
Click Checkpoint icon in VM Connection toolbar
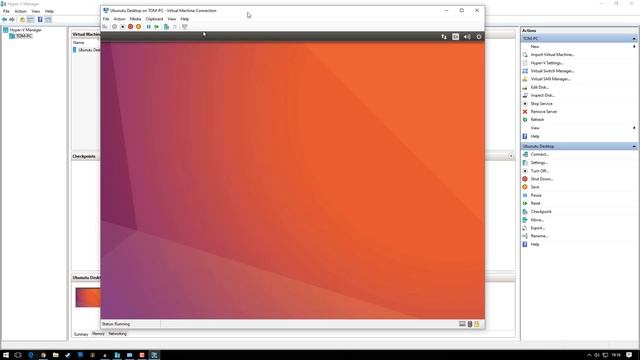pyautogui.click(x=167, y=27)
